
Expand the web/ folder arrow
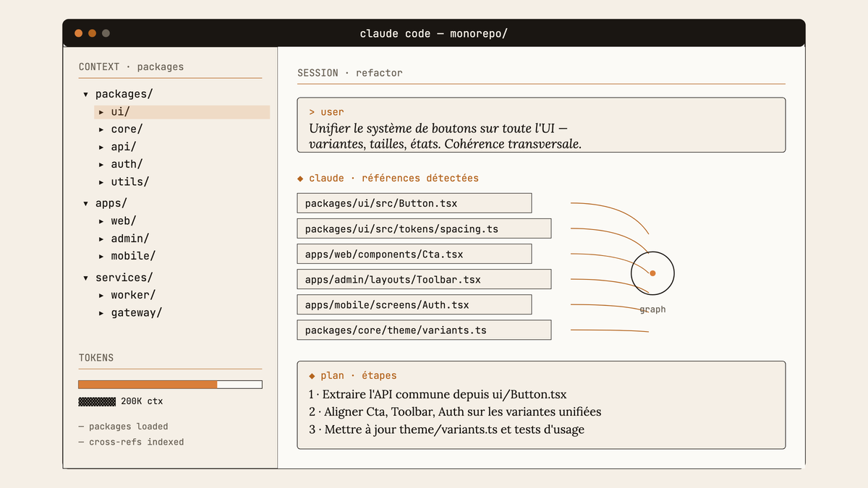[101, 221]
